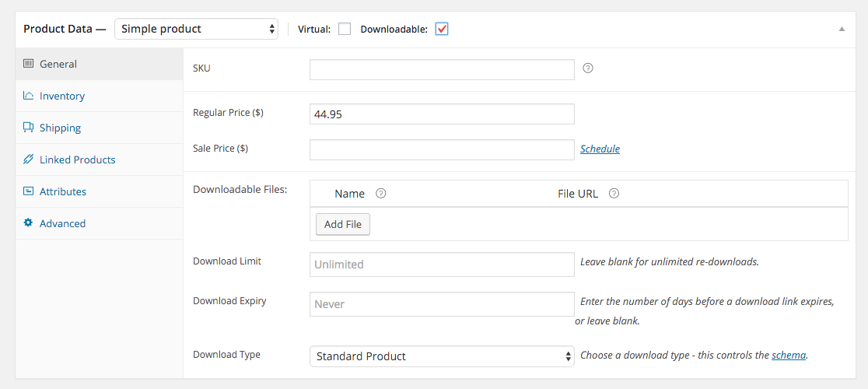Click the help icon beside Name column
The width and height of the screenshot is (868, 389).
[x=381, y=194]
